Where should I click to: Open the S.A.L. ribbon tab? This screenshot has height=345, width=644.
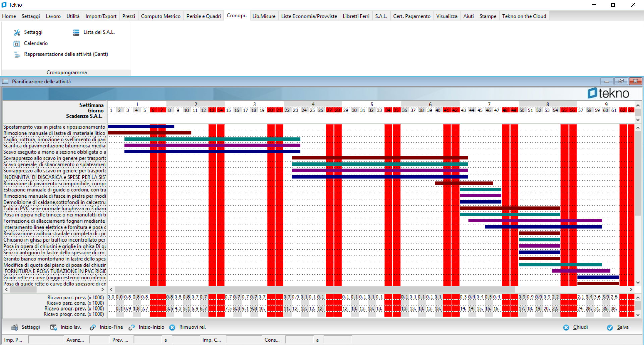click(x=381, y=16)
